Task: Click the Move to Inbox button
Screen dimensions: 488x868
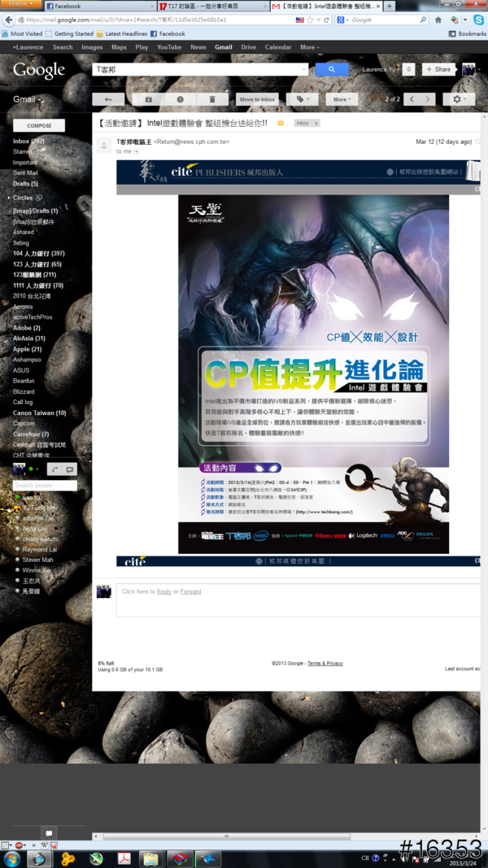Action: point(256,99)
